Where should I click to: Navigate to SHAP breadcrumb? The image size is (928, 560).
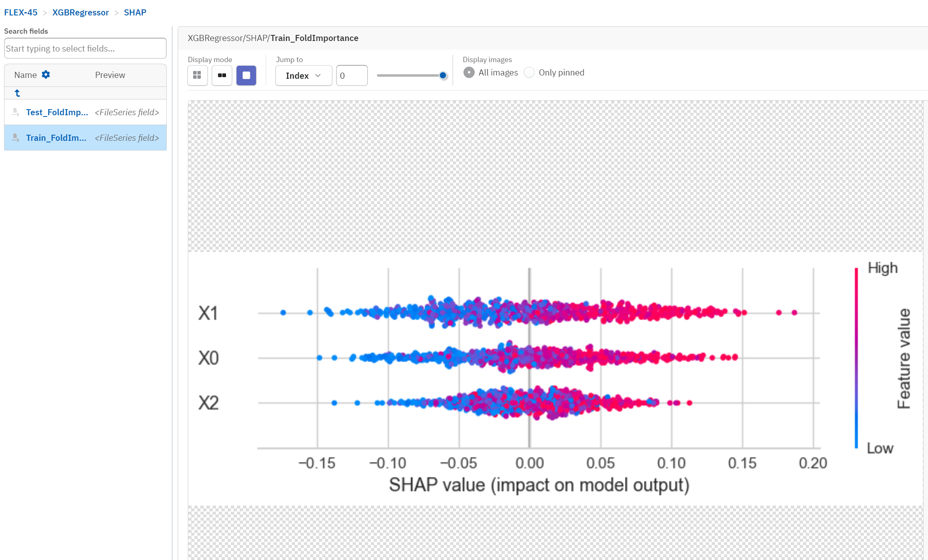135,13
